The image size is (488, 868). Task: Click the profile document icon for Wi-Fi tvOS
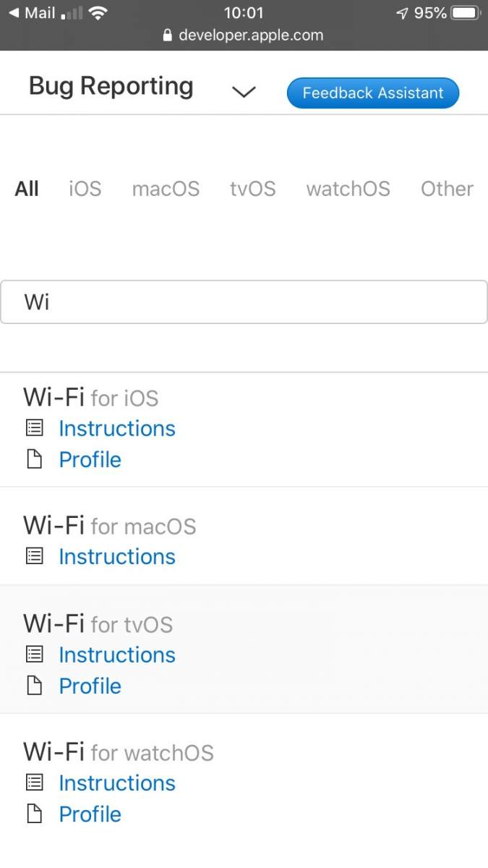point(35,686)
